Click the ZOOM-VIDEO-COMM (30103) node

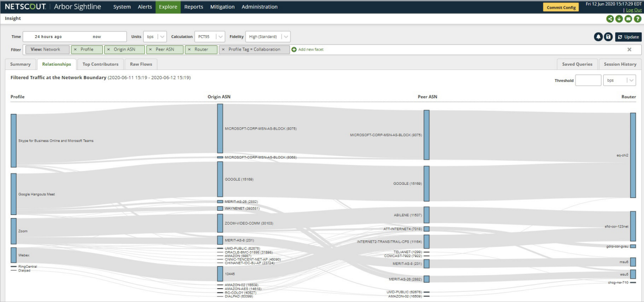(220, 223)
